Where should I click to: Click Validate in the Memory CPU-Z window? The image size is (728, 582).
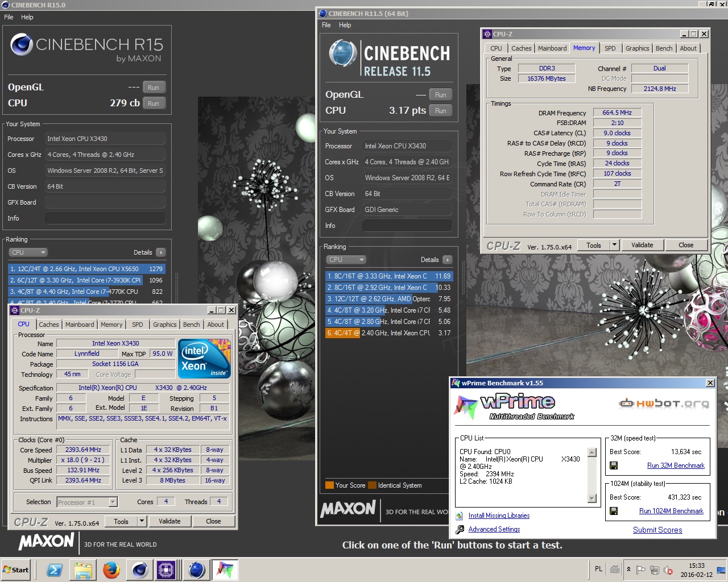[642, 245]
